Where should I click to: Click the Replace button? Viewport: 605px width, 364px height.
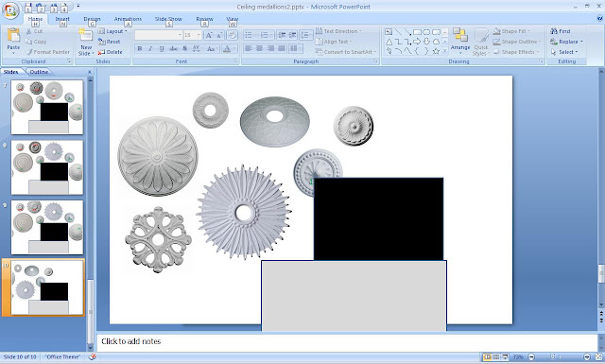[566, 42]
